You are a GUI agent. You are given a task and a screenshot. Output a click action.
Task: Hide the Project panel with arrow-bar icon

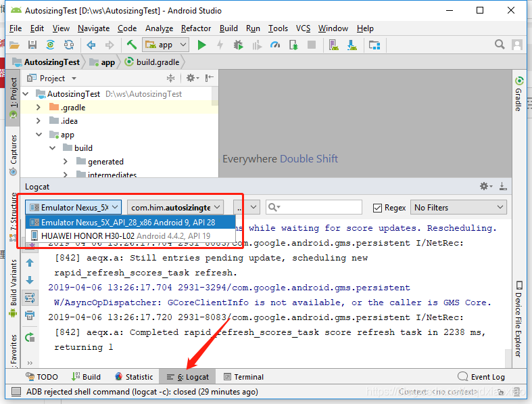click(x=209, y=78)
